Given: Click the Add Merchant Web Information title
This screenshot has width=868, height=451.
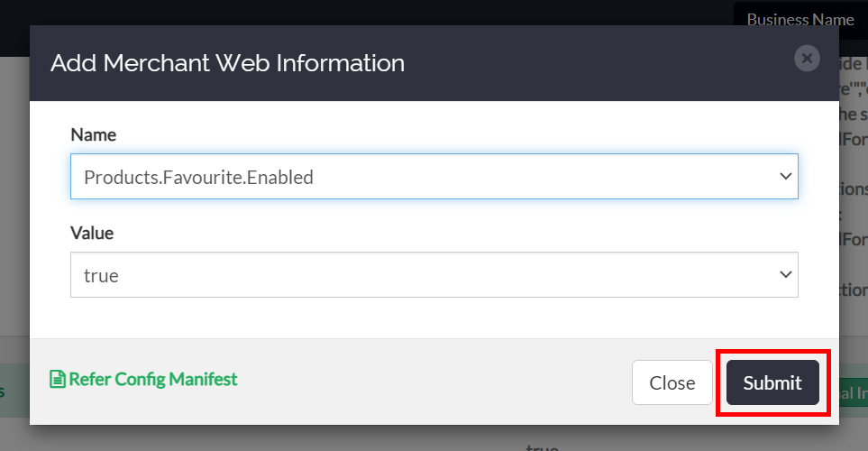Looking at the screenshot, I should click(227, 63).
